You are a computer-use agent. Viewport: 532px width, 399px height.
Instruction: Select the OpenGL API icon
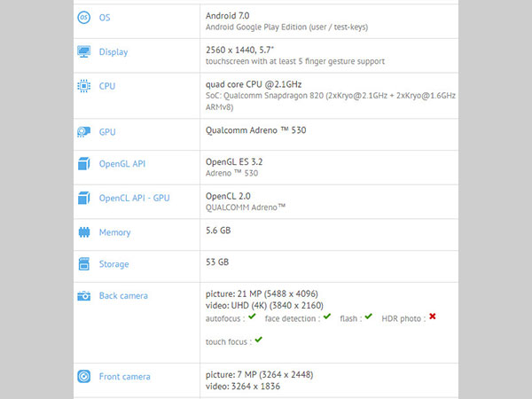84,164
